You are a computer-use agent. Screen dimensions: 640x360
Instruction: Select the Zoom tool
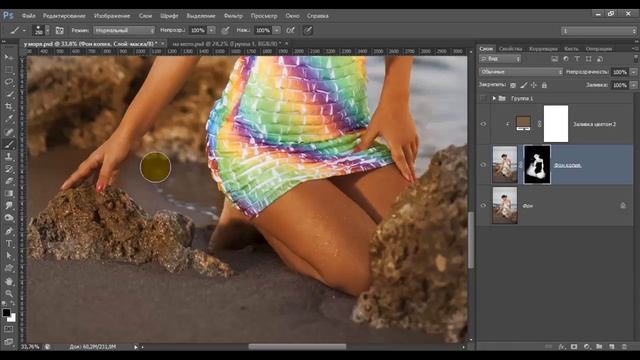[9, 293]
